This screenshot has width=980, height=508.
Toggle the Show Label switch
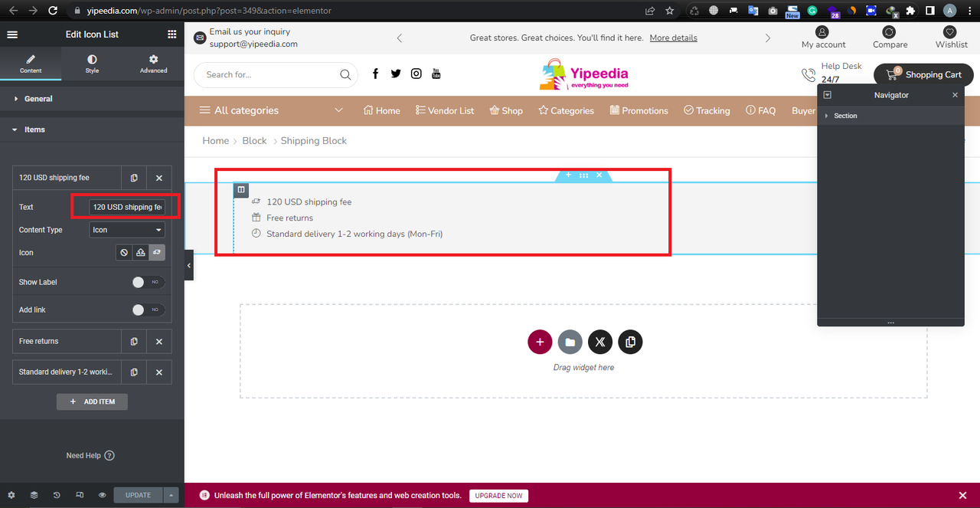(x=148, y=282)
